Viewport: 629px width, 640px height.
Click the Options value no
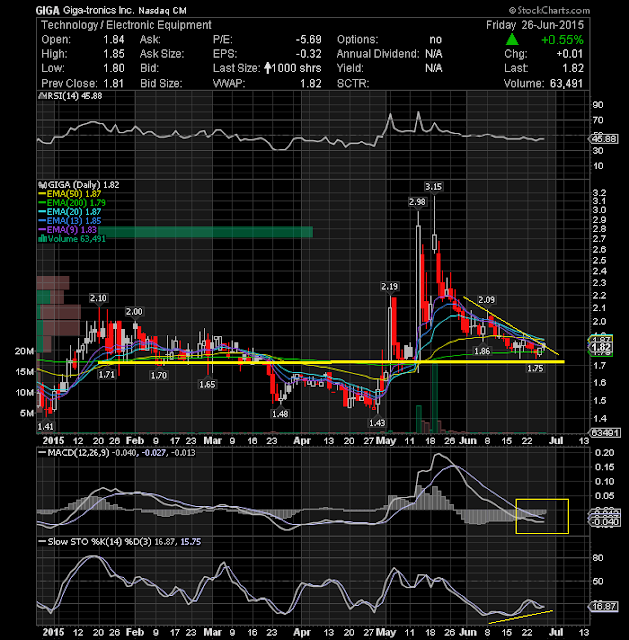tap(436, 40)
